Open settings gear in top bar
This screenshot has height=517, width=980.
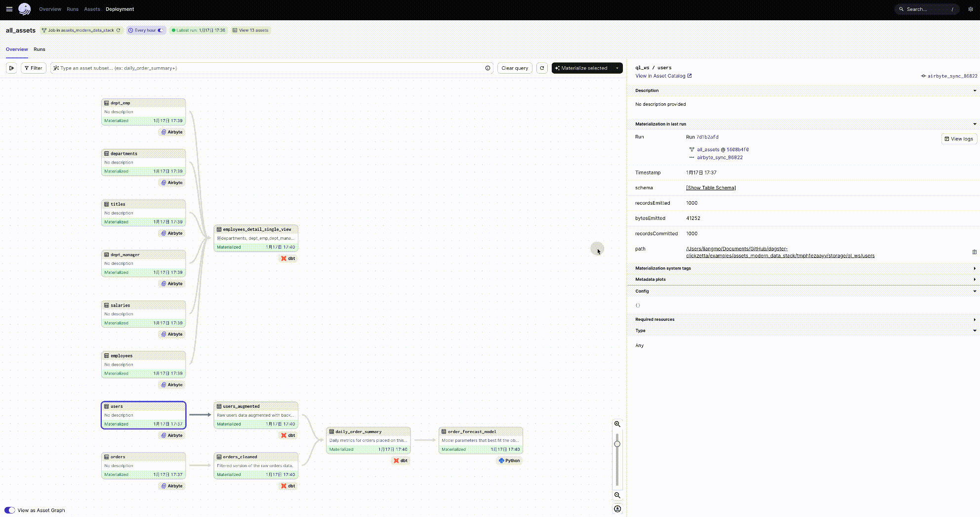point(970,9)
